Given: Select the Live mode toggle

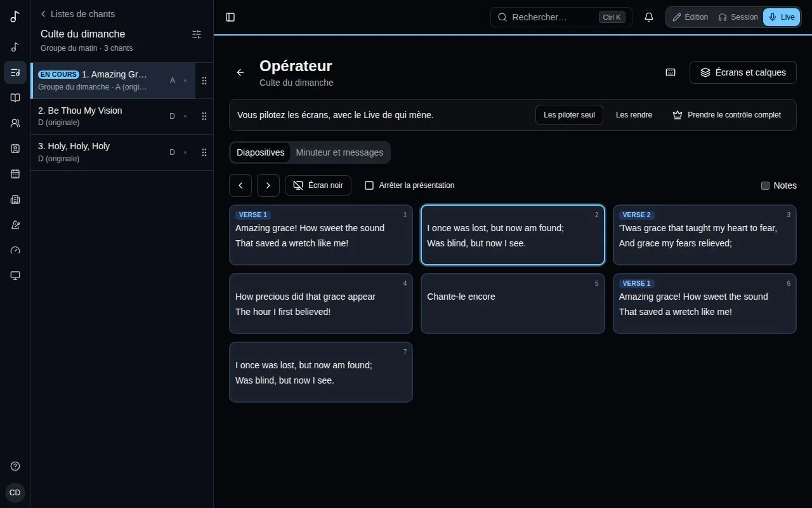Looking at the screenshot, I should coord(782,17).
